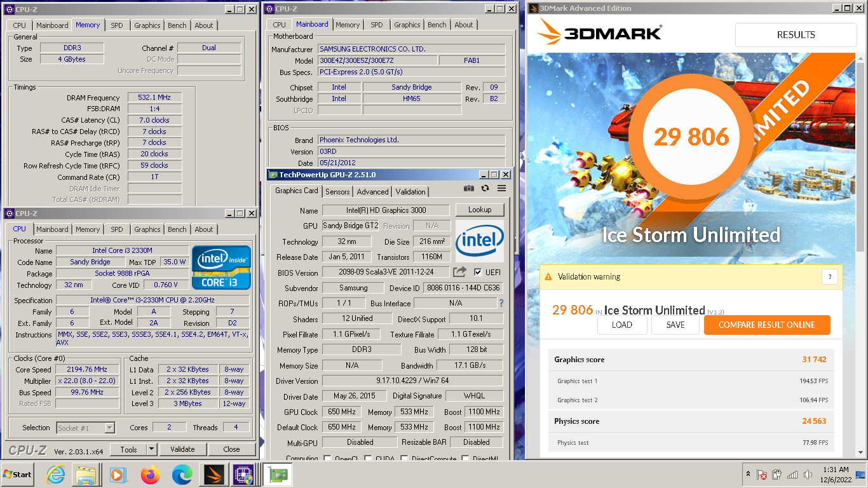Select CPU tab in CPU-Z Memory window

pyautogui.click(x=20, y=25)
